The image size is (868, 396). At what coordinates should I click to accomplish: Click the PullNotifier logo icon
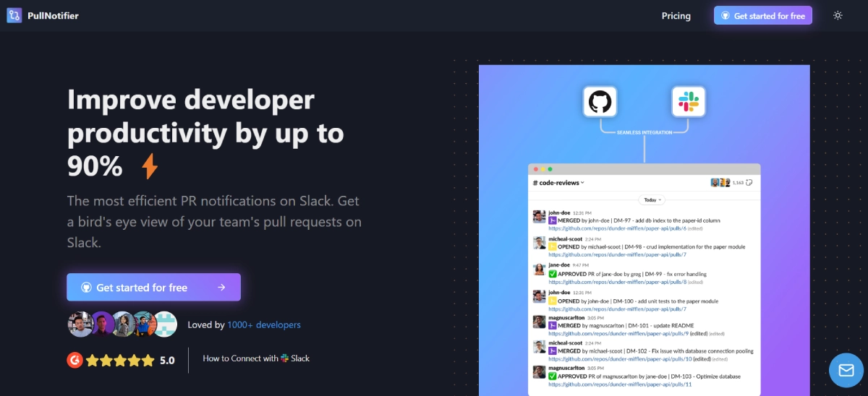[x=14, y=15]
